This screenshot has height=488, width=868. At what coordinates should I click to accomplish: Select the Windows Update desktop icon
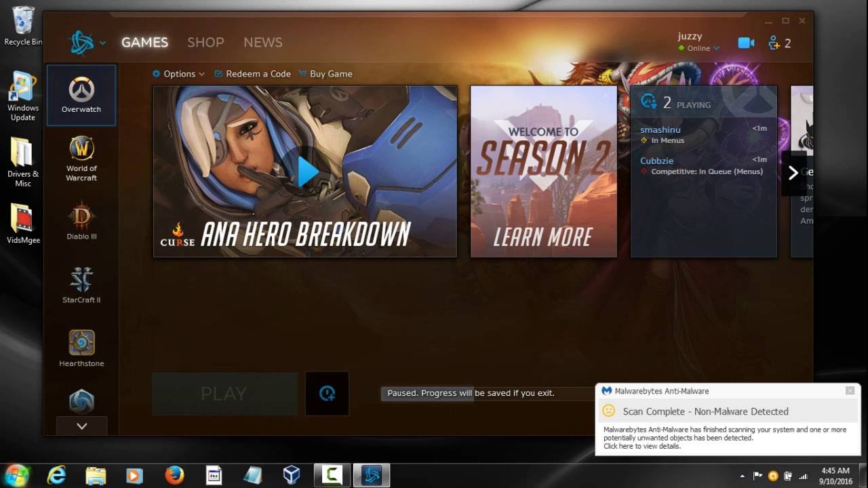[x=23, y=96]
